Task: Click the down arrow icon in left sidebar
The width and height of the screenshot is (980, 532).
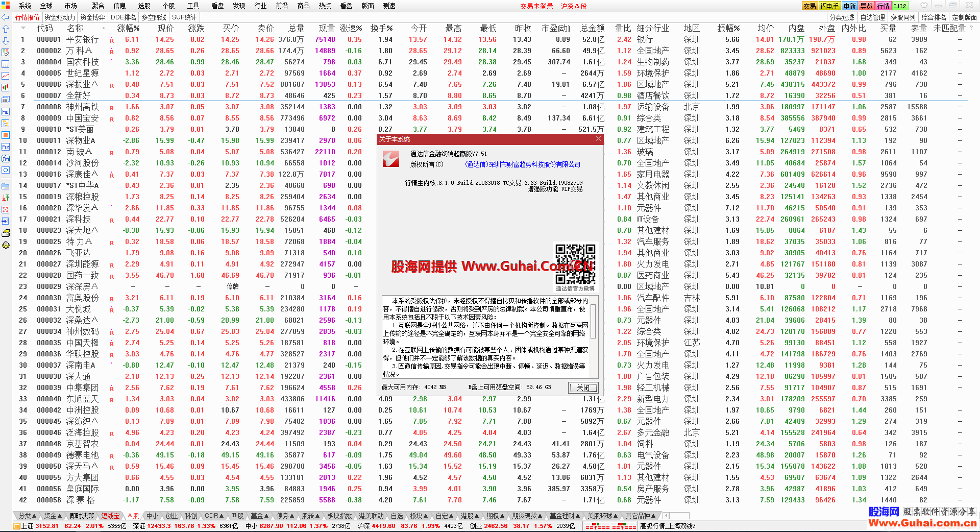Action: pyautogui.click(x=6, y=41)
